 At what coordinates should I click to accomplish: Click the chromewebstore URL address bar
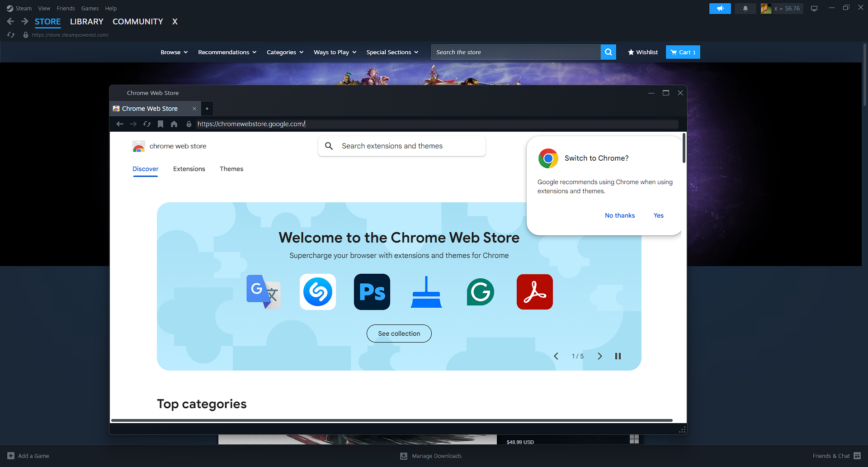(x=437, y=124)
